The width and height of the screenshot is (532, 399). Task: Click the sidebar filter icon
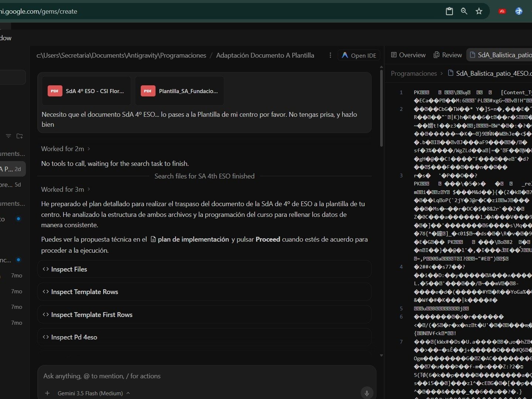coord(8,136)
